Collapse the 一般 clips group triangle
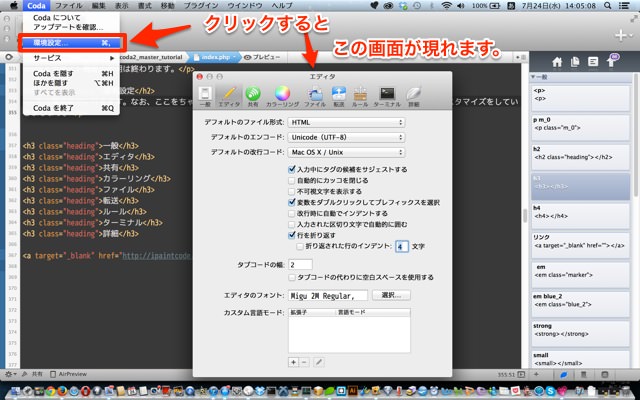Screen dimensions: 640x400 [533, 77]
